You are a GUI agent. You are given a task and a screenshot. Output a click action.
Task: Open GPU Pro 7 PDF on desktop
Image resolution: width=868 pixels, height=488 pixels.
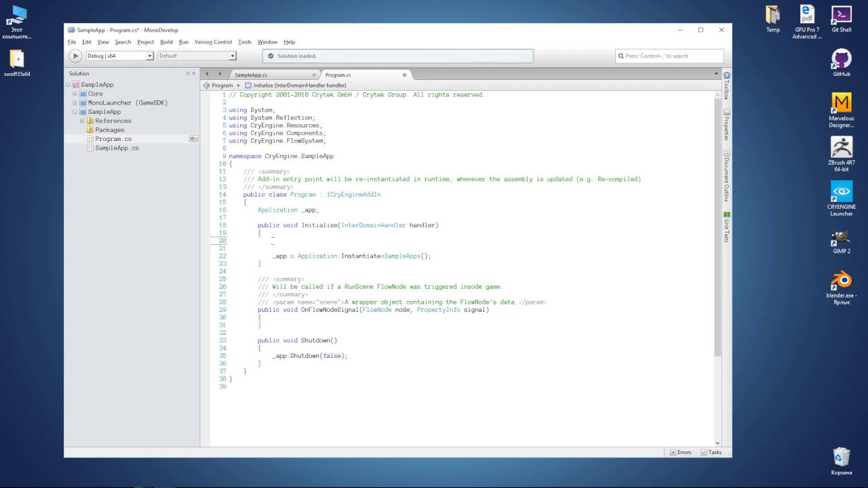pos(807,22)
